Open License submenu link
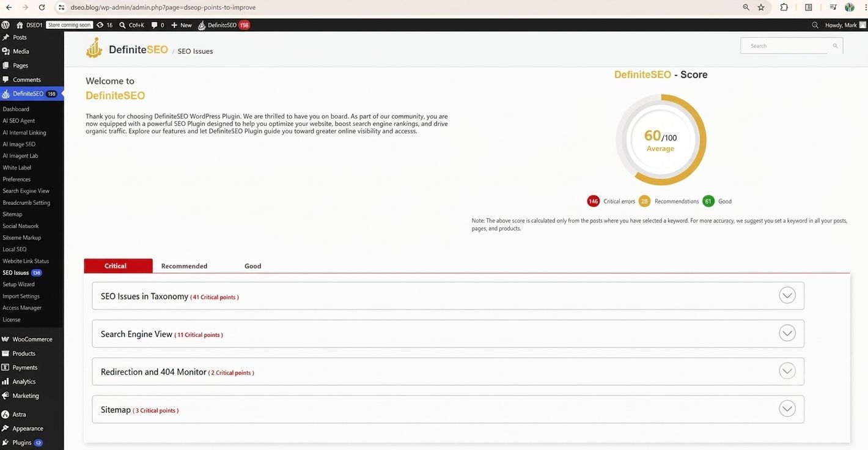Image resolution: width=868 pixels, height=450 pixels. pyautogui.click(x=12, y=319)
